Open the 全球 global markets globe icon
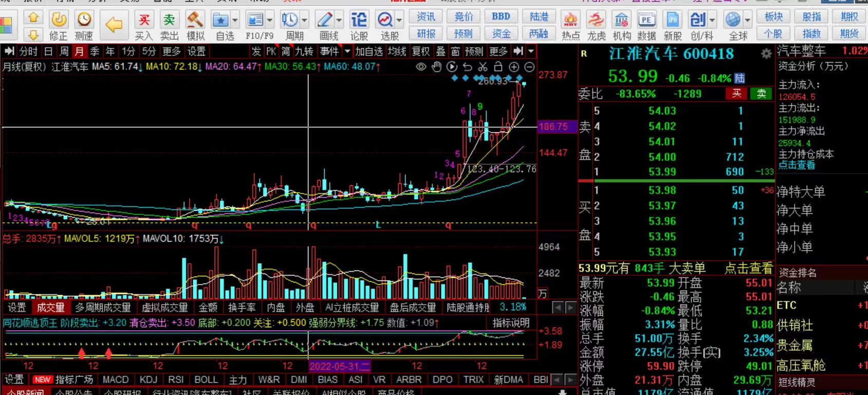This screenshot has height=395, width=868. [x=733, y=20]
